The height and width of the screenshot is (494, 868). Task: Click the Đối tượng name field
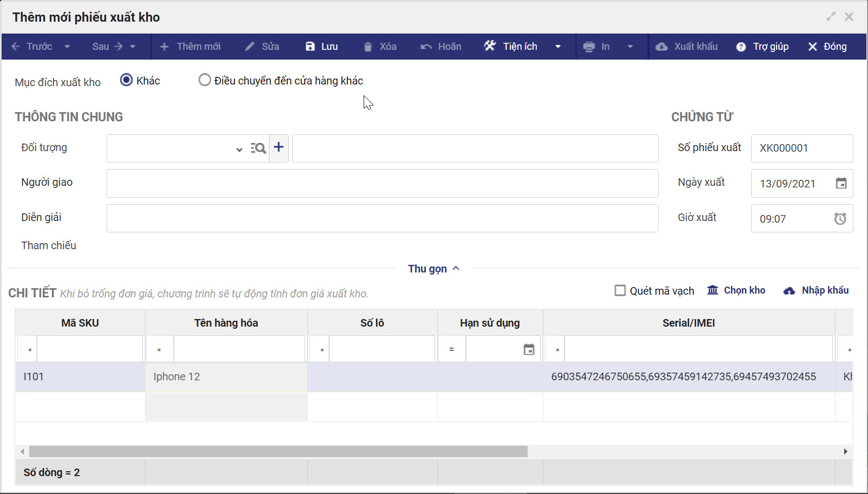pyautogui.click(x=475, y=148)
